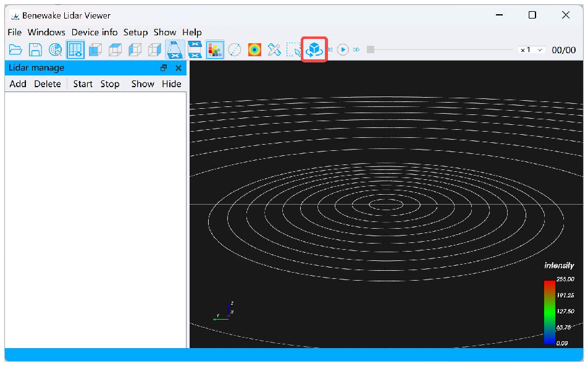Toggle the perspective projection icon
The image size is (588, 366).
point(175,49)
